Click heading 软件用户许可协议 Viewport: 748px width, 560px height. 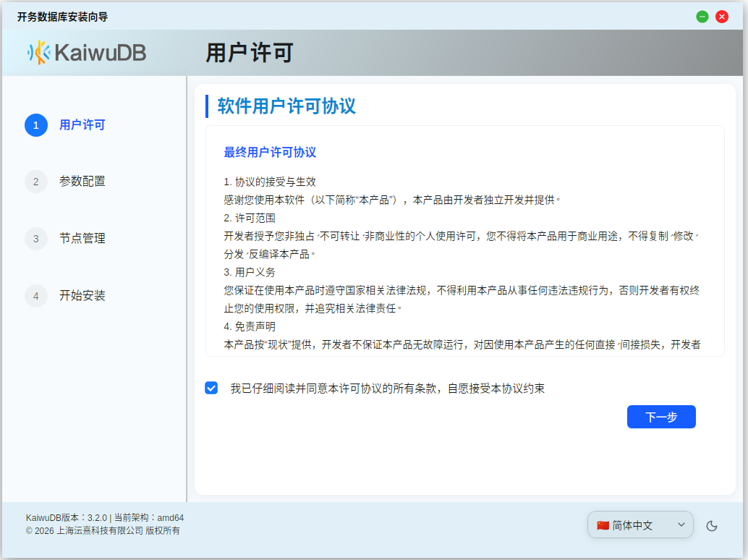(x=286, y=106)
